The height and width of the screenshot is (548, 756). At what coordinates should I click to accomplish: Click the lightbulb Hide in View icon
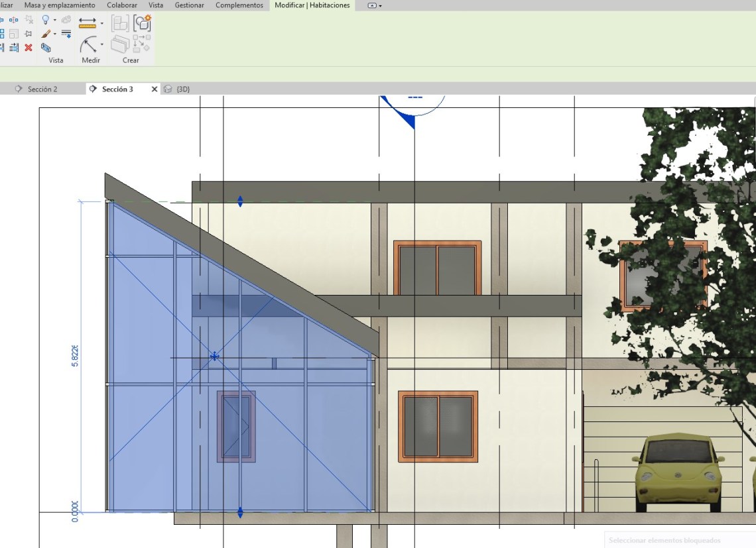point(45,20)
